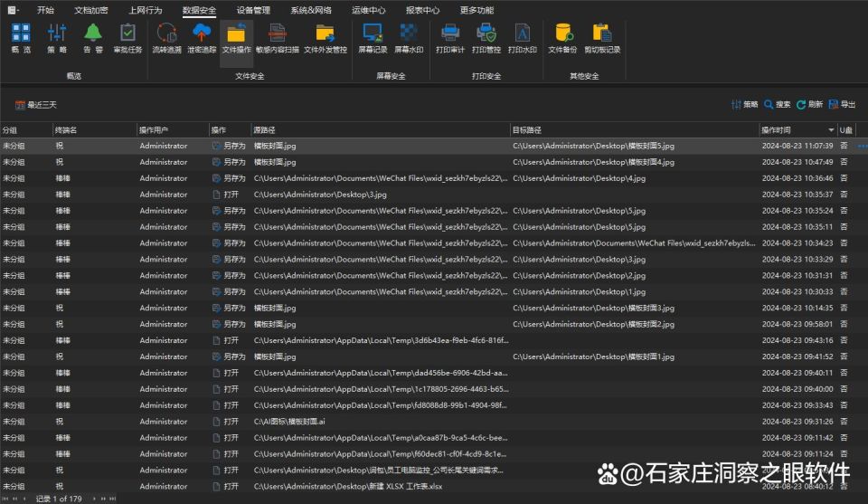The width and height of the screenshot is (868, 504).
Task: Select row with timestamp 2024-08-23 09:43:16
Action: [x=434, y=340]
